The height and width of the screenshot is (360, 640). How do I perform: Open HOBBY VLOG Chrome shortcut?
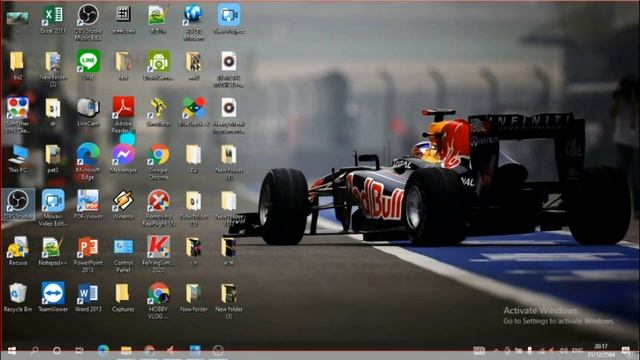point(158,301)
